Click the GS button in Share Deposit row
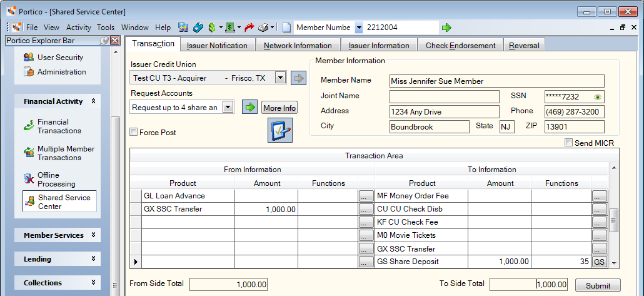Viewport: 644px width, 296px height. 599,262
